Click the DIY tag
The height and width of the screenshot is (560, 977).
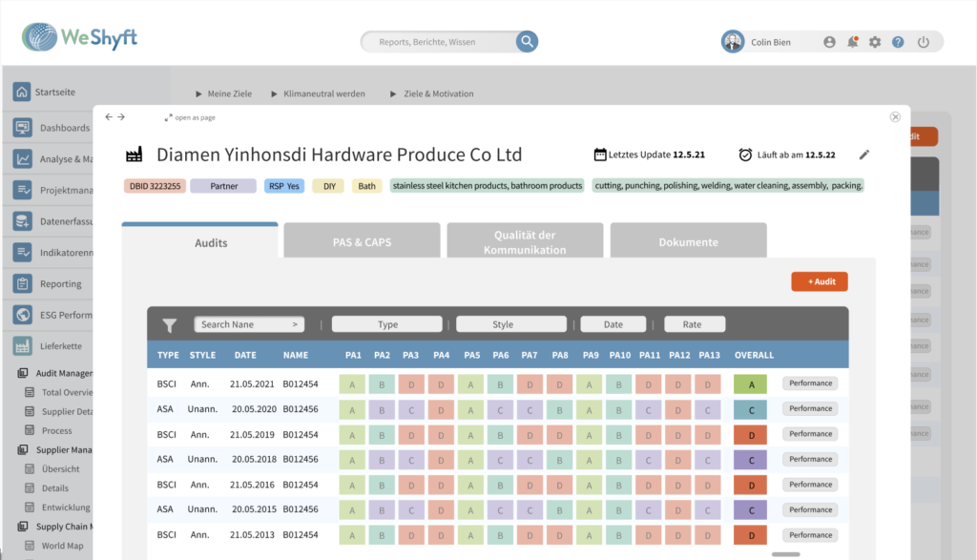(329, 186)
